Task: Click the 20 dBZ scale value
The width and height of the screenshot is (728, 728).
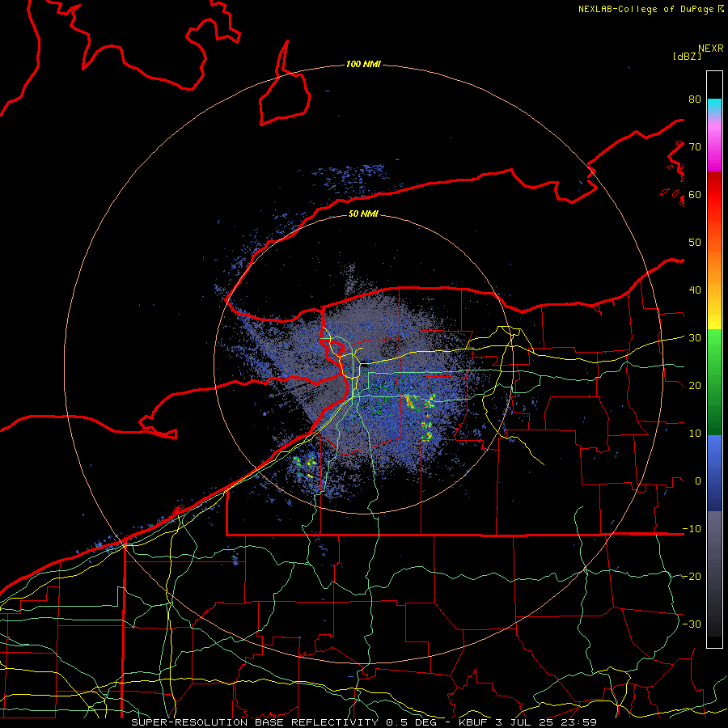Action: [x=695, y=386]
